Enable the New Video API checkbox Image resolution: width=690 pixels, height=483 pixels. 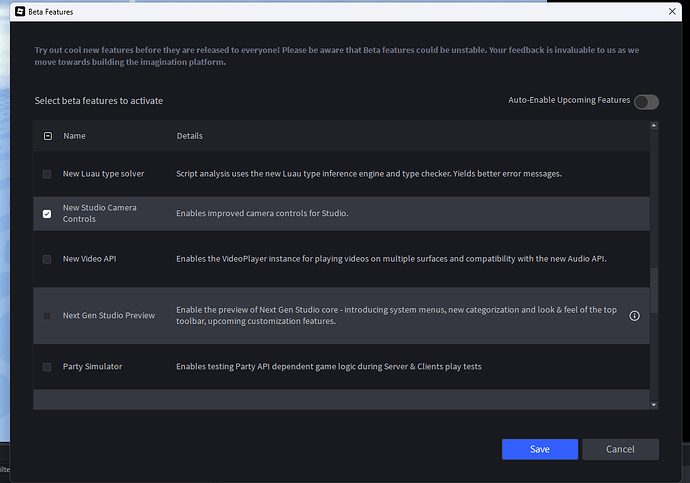point(47,259)
